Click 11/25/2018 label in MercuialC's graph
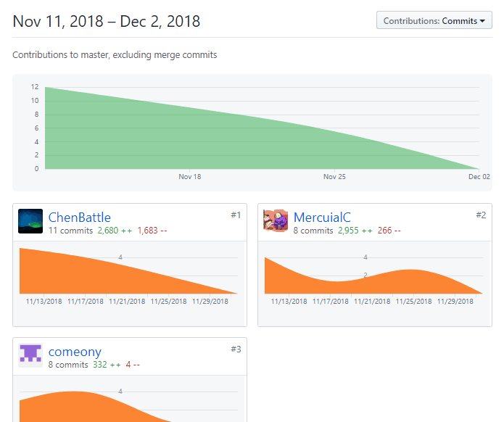Screen dimensions: 504x422 (x=413, y=302)
